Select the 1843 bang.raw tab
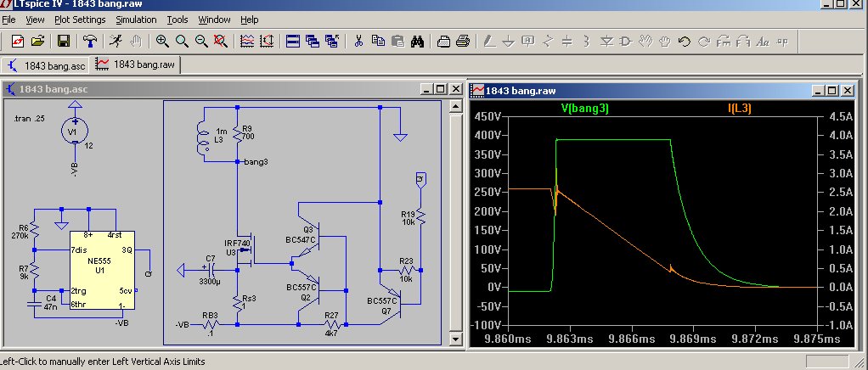868x370 pixels. [x=136, y=64]
